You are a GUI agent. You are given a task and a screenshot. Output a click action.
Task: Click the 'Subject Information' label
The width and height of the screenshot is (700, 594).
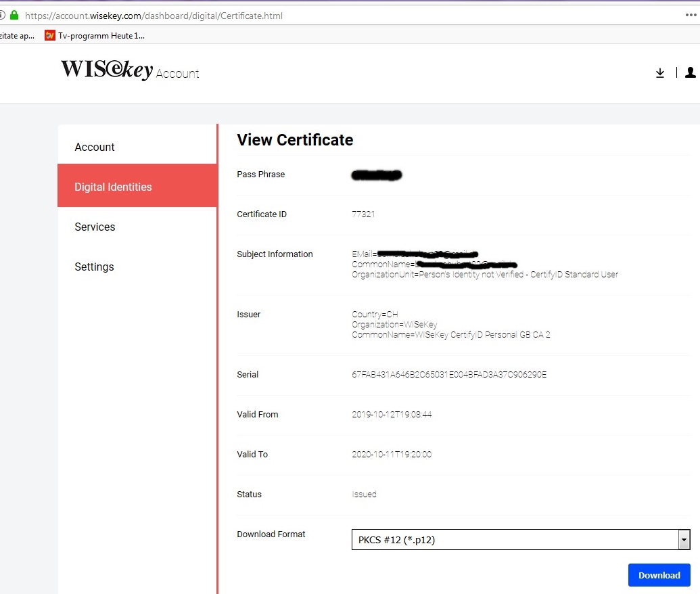coord(275,254)
